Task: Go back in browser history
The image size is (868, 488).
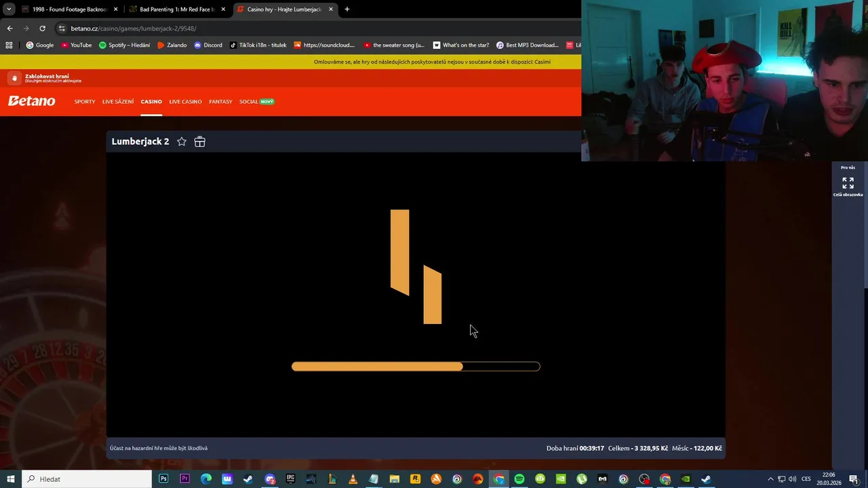Action: [9, 28]
